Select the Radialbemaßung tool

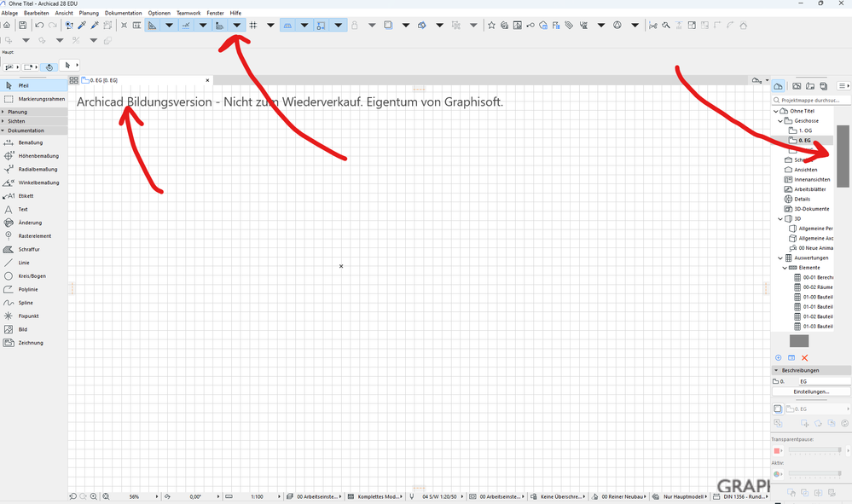pyautogui.click(x=34, y=169)
